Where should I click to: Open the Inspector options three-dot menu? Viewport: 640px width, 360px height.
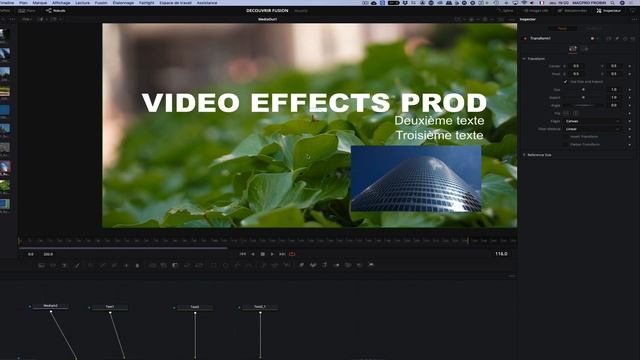pos(635,19)
